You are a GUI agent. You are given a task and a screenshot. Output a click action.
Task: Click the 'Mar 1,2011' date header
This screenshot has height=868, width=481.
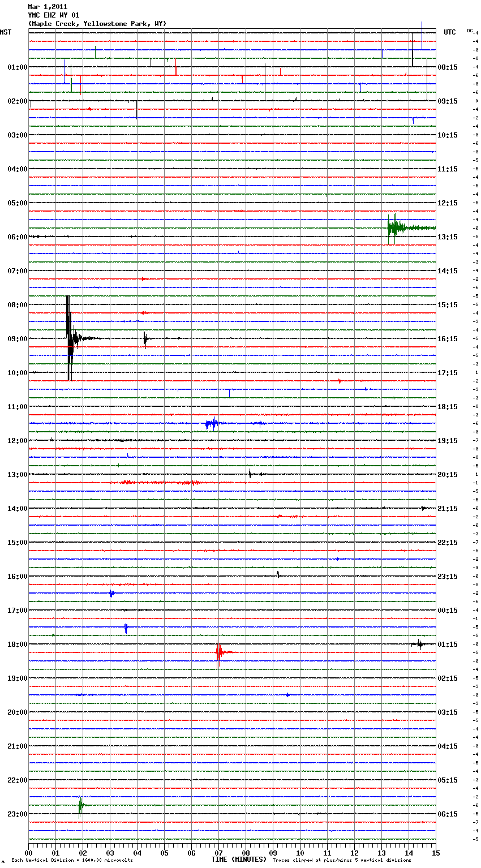click(x=48, y=7)
